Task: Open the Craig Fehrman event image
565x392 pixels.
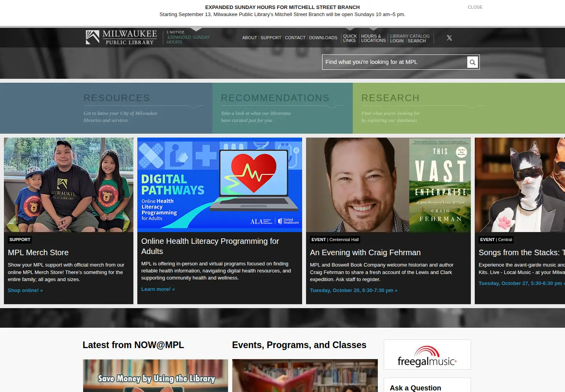Action: click(x=388, y=185)
